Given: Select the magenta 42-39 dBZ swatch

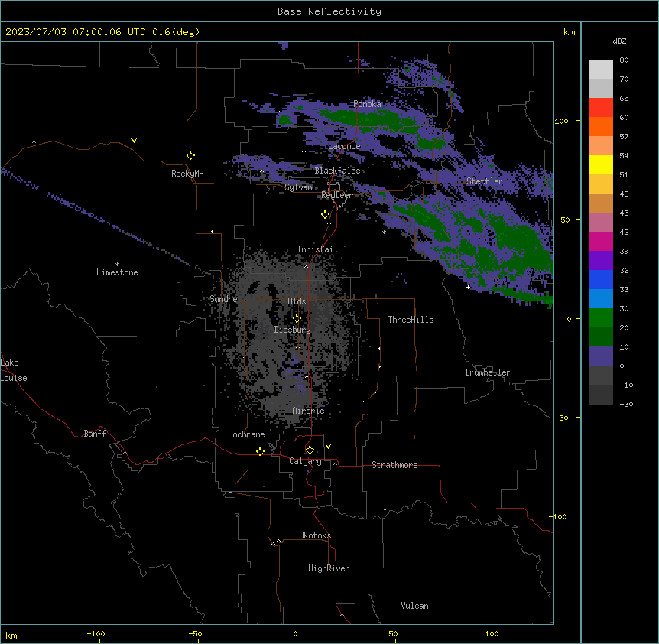Looking at the screenshot, I should (x=601, y=241).
